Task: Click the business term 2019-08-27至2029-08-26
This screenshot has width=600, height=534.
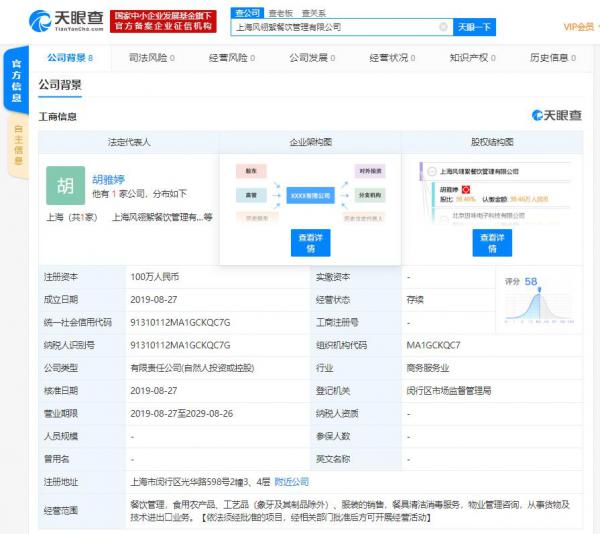Action: point(182,414)
